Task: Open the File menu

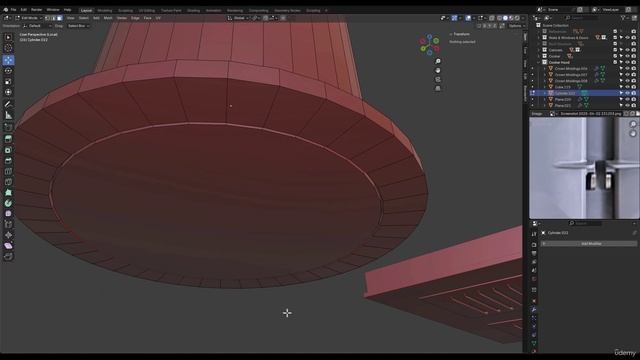Action: point(13,9)
